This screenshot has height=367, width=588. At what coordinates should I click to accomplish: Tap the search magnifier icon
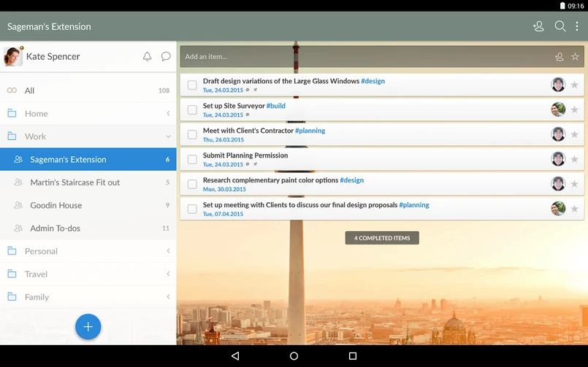click(x=560, y=26)
